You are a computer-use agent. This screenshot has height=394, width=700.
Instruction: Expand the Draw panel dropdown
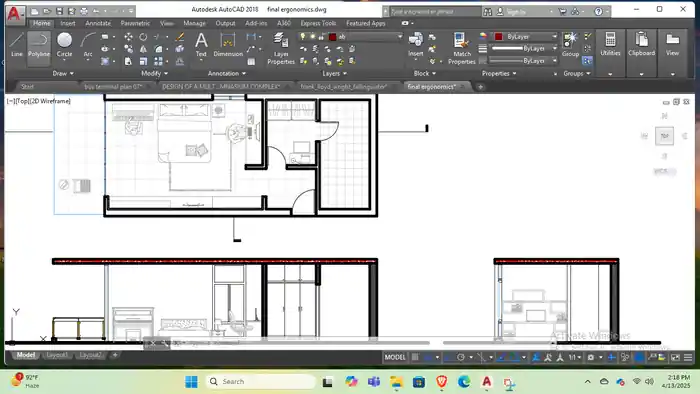tap(63, 73)
